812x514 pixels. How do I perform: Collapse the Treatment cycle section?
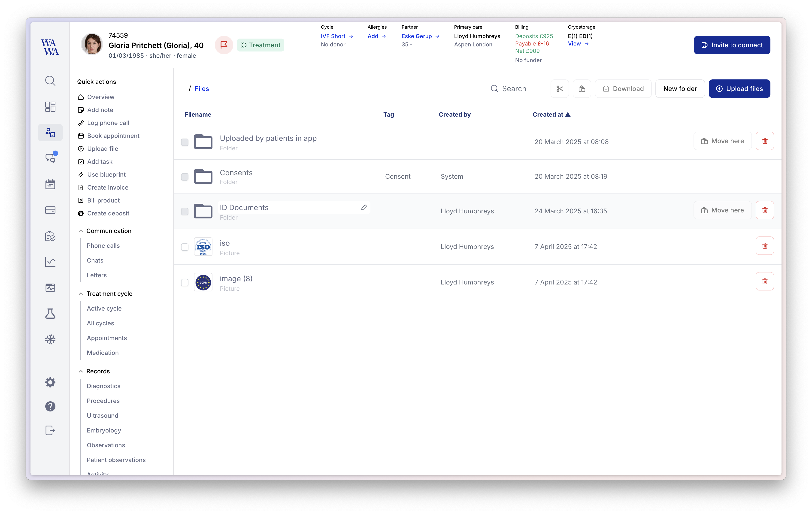[x=81, y=293]
